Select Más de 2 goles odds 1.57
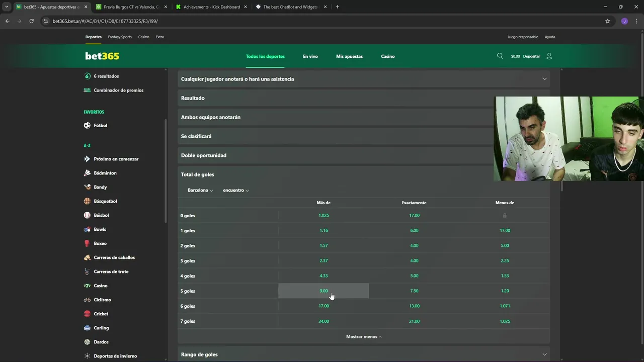 [324, 245]
